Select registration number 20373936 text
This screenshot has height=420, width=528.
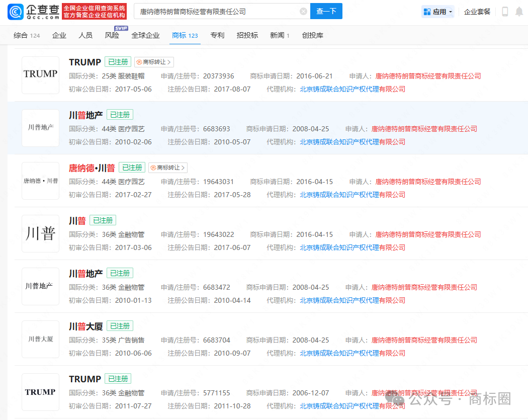pos(219,76)
